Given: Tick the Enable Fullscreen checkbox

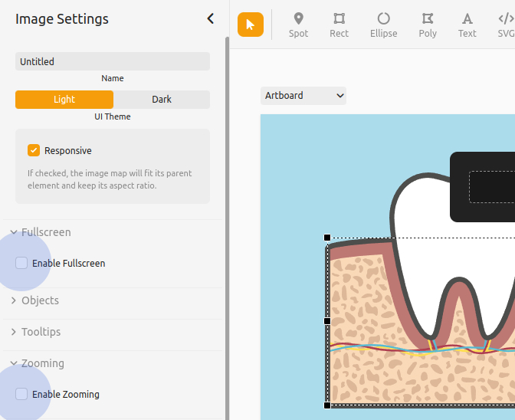Looking at the screenshot, I should click(x=21, y=263).
